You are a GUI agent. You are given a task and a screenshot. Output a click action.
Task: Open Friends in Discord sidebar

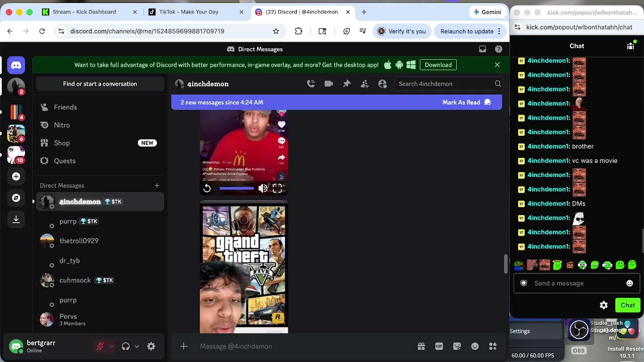point(100,107)
